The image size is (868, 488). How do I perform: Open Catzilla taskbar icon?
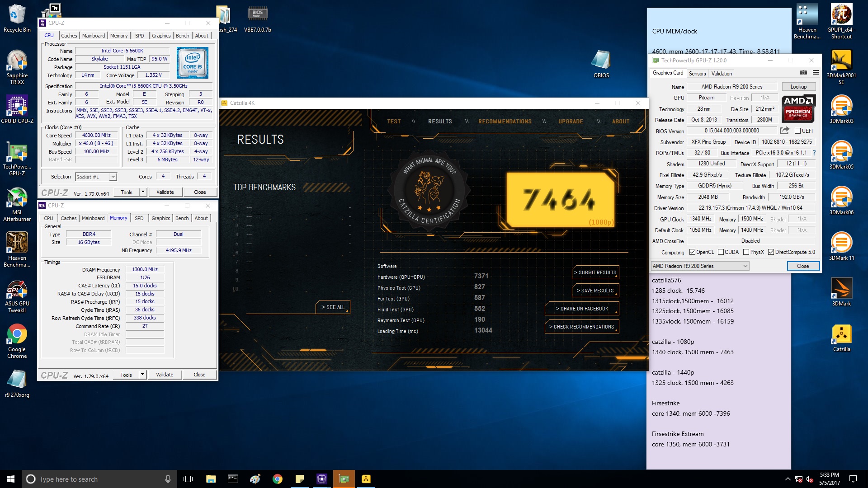point(366,479)
